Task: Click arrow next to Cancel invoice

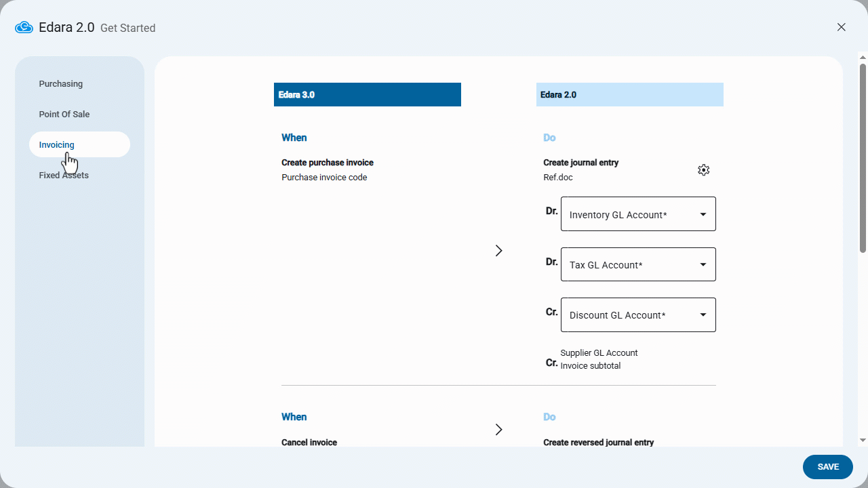Action: point(498,430)
